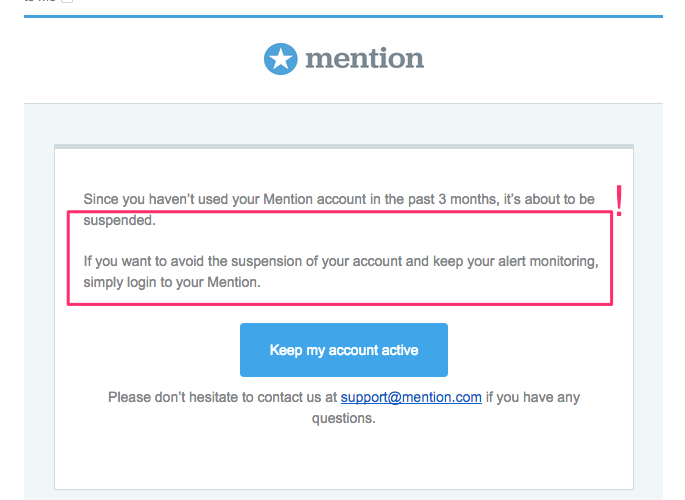Click the "Mention account" words in first sentence
The height and width of the screenshot is (500, 685).
310,199
